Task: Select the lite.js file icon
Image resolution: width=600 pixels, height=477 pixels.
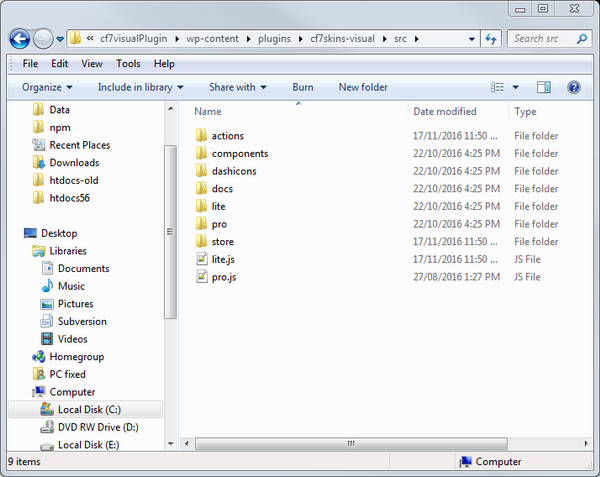Action: coord(201,259)
